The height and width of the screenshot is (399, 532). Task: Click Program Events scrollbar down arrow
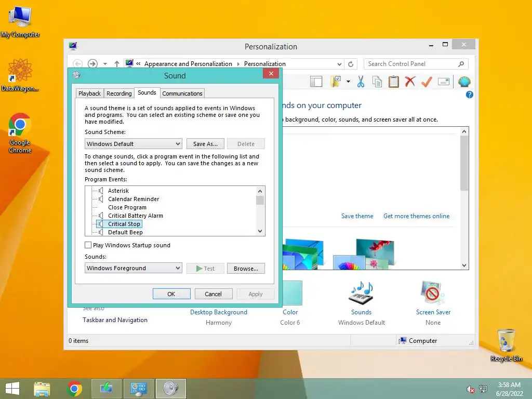260,231
